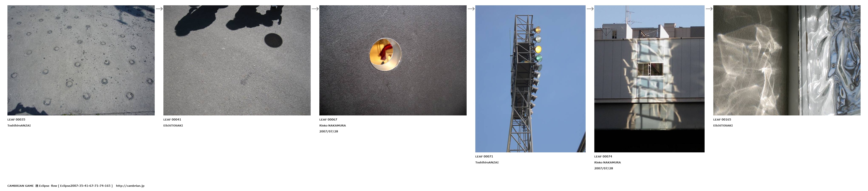Image resolution: width=868 pixels, height=191 pixels.
Task: Open the building reflection photo LEAF 00074
Action: (x=649, y=79)
